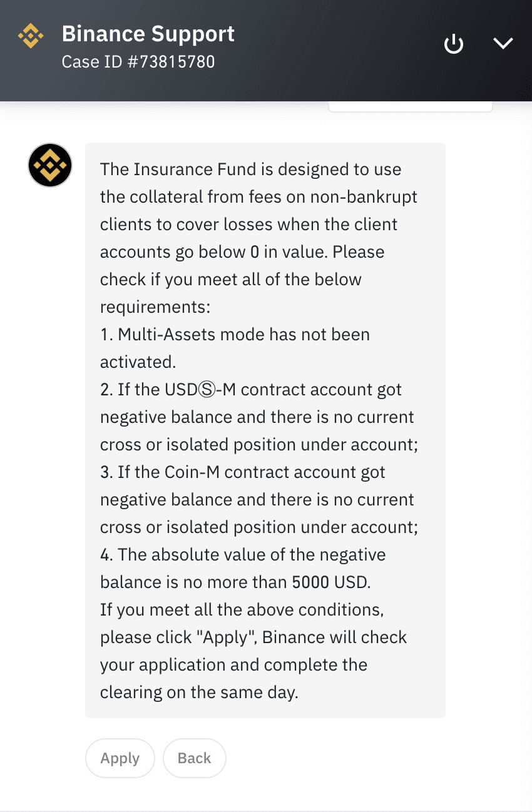Collapse the support chat with the chevron
This screenshot has width=532, height=812.
tap(503, 43)
